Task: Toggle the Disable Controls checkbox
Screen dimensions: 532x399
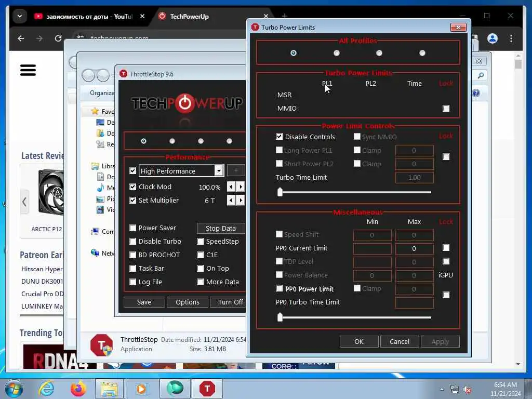Action: (x=279, y=137)
